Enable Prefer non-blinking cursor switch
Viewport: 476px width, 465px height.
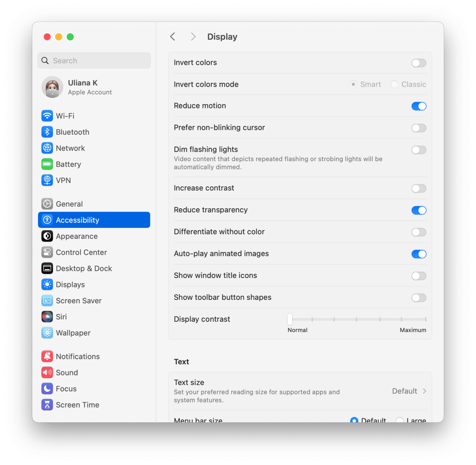[x=419, y=128]
